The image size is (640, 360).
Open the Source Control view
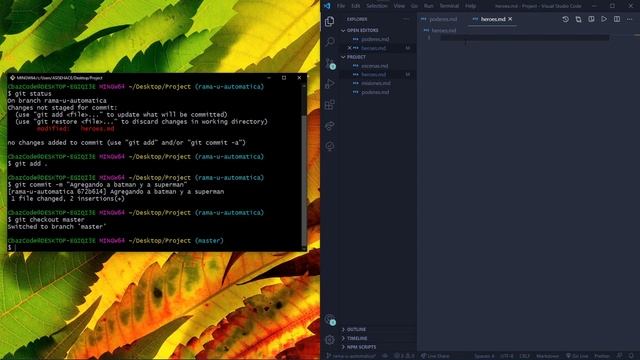pyautogui.click(x=329, y=63)
